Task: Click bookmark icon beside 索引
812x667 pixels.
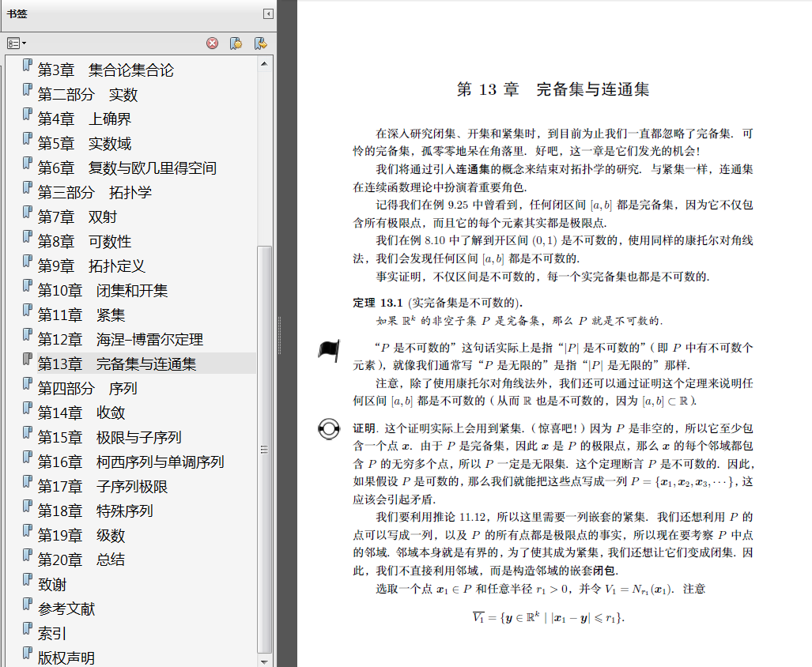Action: click(x=28, y=629)
